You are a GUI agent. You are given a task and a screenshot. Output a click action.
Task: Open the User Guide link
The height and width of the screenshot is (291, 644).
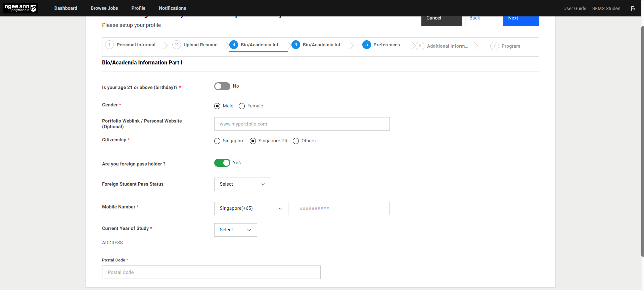[x=574, y=8]
